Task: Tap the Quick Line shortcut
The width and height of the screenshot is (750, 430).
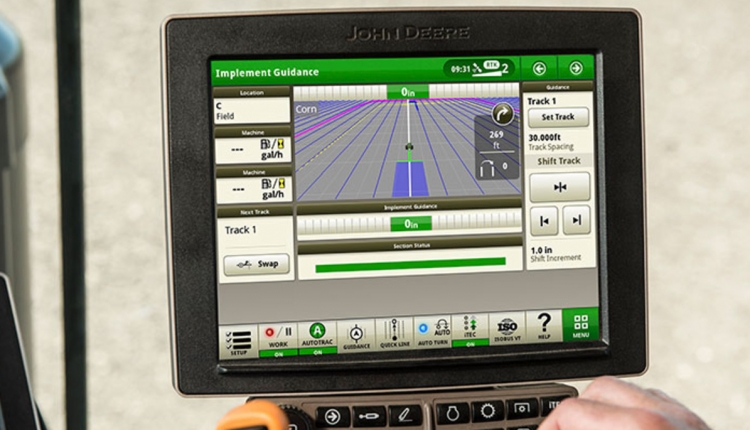Action: tap(394, 333)
